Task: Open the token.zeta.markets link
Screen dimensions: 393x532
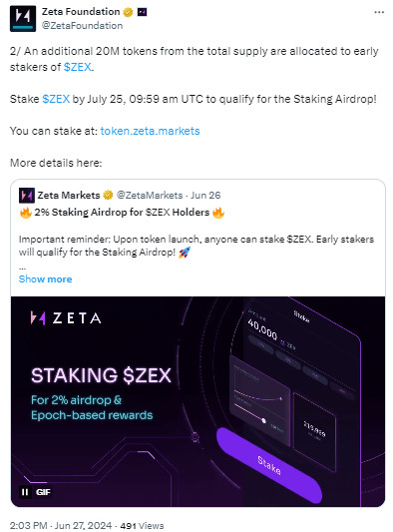Action: 151,131
